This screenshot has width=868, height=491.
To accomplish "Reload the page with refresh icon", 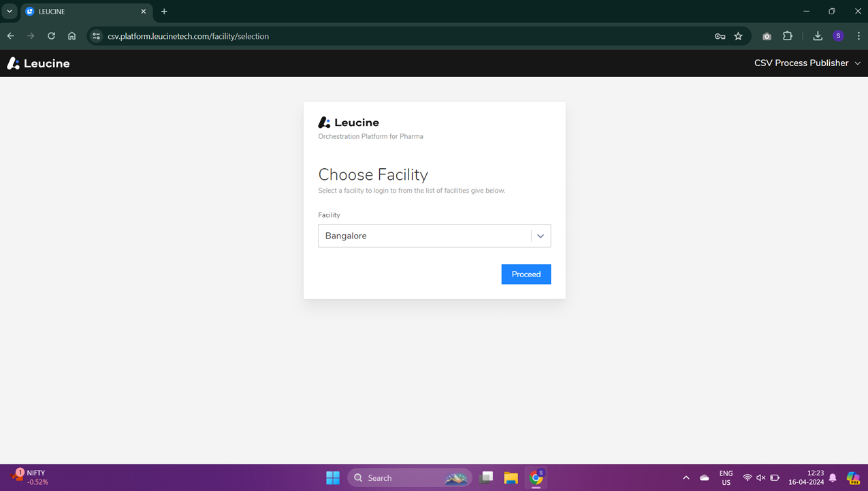I will pyautogui.click(x=51, y=36).
